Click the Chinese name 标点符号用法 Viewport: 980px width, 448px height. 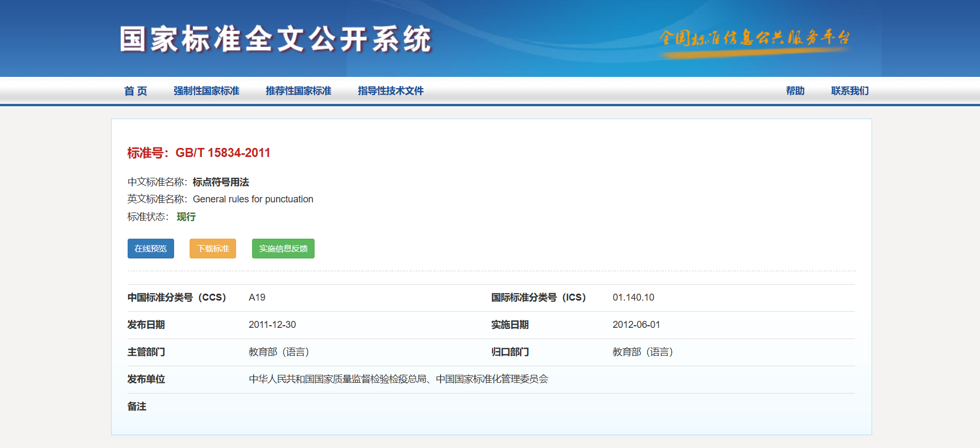[x=221, y=183]
